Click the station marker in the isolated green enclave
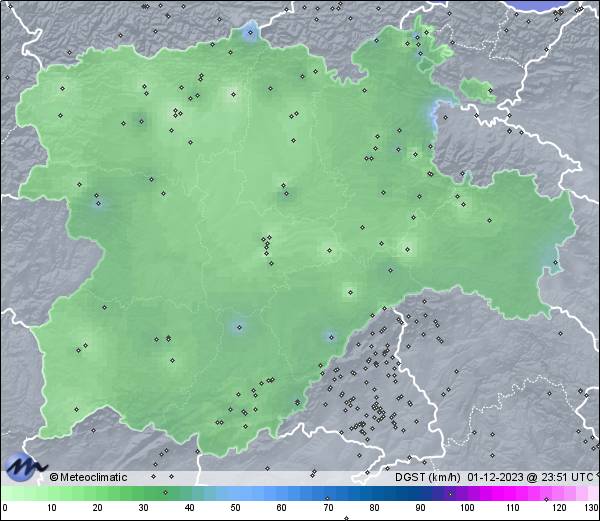The width and height of the screenshot is (600, 521). (x=490, y=91)
